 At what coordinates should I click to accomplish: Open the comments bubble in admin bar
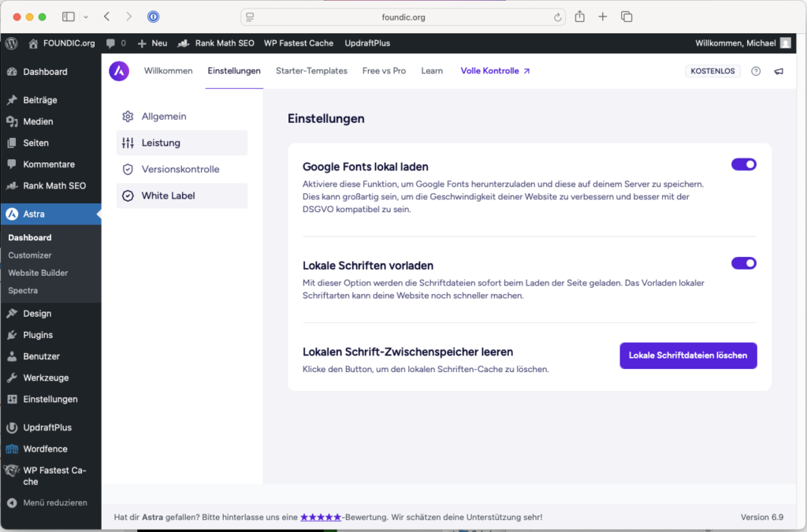pos(115,43)
